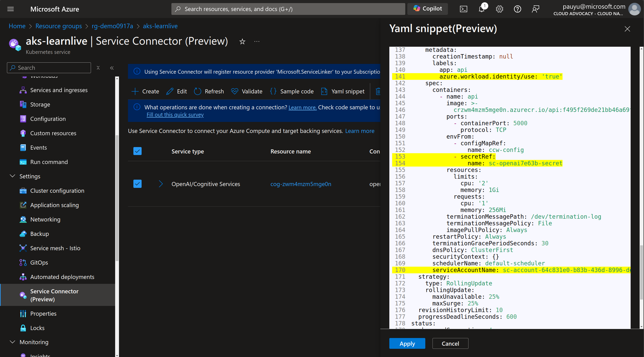Open the portal hamburger menu

[11, 9]
